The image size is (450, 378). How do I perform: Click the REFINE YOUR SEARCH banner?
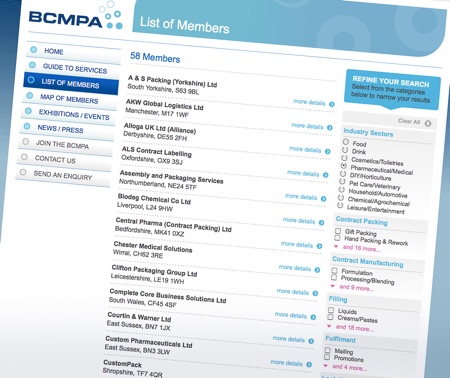pos(392,89)
